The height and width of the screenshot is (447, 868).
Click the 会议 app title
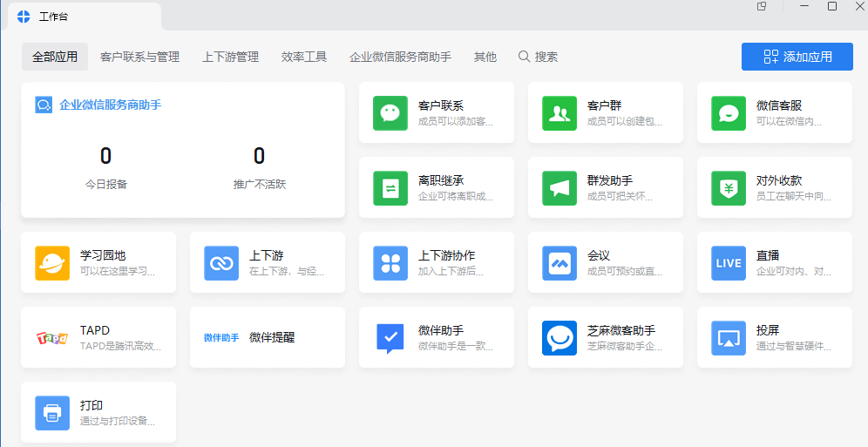click(599, 255)
